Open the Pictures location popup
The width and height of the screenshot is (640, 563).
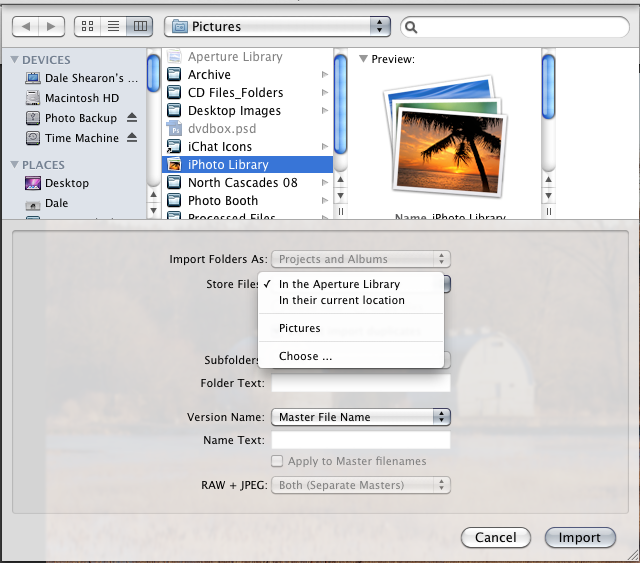tap(277, 27)
